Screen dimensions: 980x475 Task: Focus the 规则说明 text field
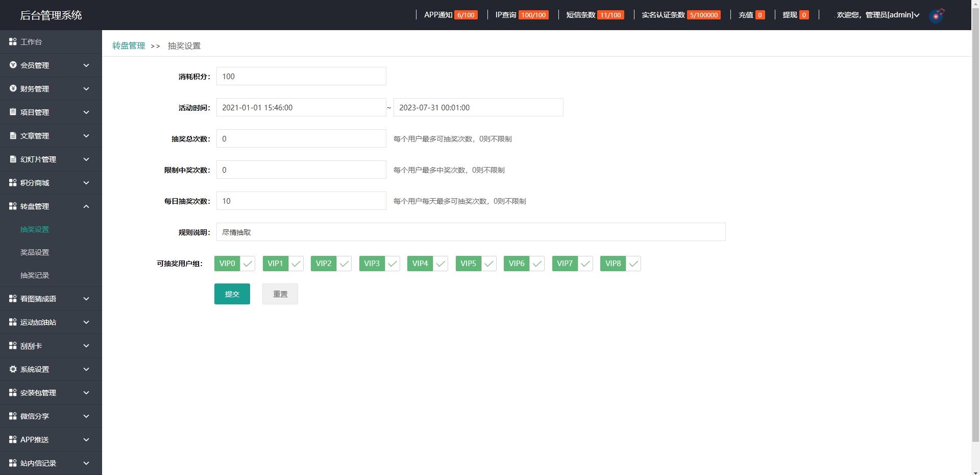point(471,232)
